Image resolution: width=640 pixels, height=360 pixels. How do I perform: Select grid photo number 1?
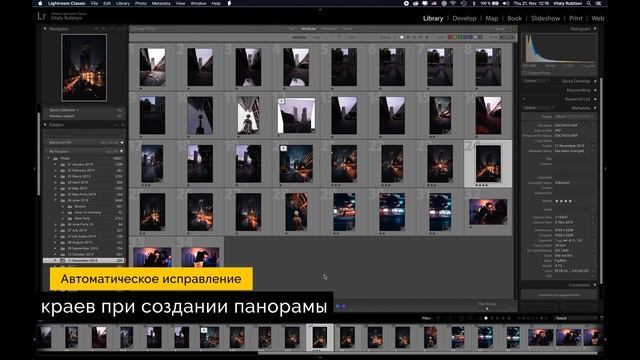(x=152, y=67)
